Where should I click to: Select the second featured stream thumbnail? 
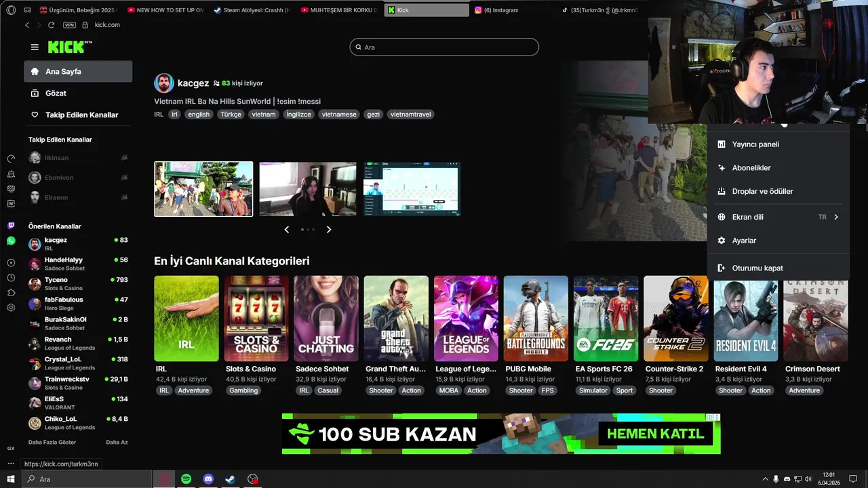click(308, 189)
